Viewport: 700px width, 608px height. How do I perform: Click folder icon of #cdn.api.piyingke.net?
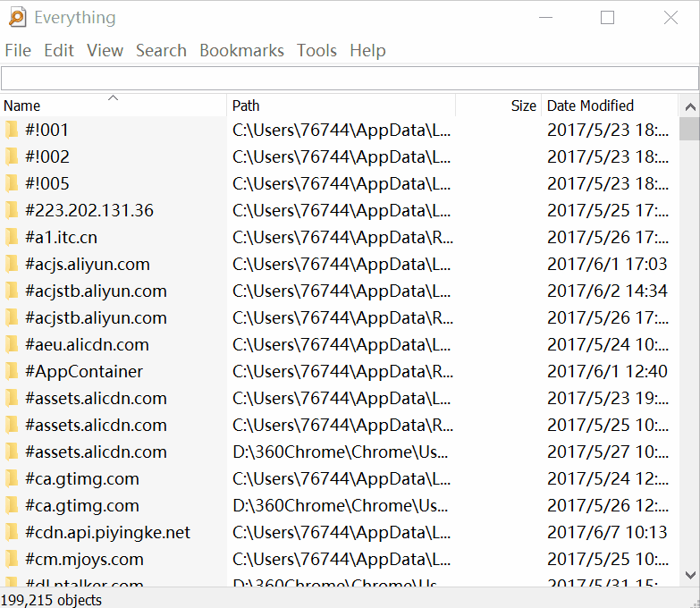pyautogui.click(x=12, y=532)
